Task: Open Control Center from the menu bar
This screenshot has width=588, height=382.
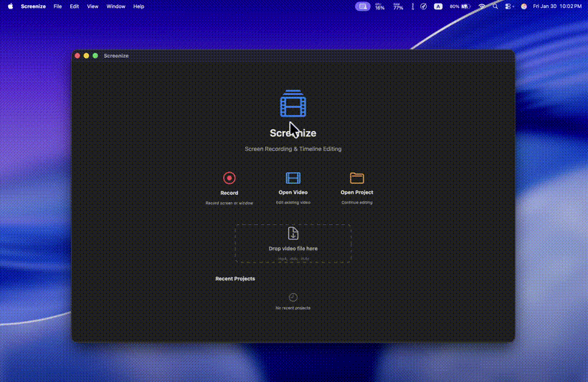Action: pyautogui.click(x=509, y=6)
